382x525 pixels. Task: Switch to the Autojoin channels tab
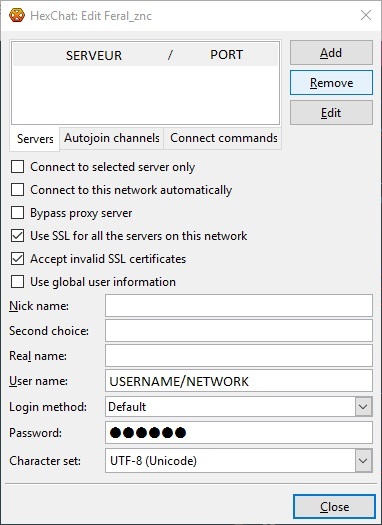pyautogui.click(x=111, y=138)
